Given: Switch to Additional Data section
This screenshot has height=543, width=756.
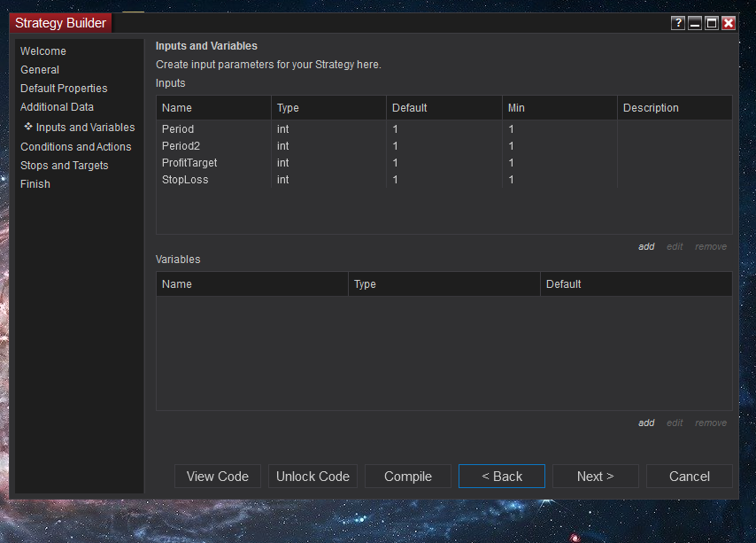Looking at the screenshot, I should 57,107.
